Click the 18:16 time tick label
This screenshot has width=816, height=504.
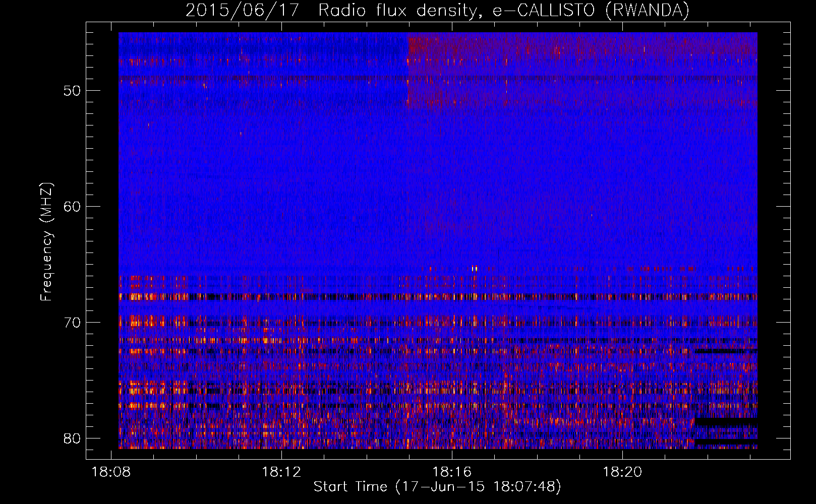(x=452, y=472)
